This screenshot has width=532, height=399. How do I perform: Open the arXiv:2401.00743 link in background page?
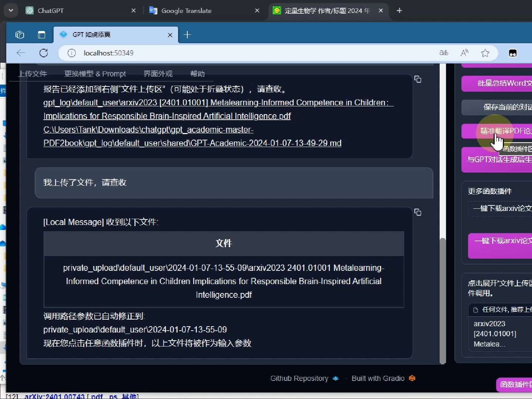[55, 396]
